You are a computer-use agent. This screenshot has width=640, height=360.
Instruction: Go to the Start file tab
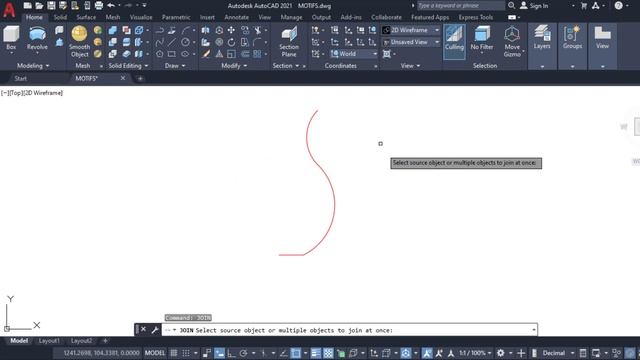(x=20, y=78)
